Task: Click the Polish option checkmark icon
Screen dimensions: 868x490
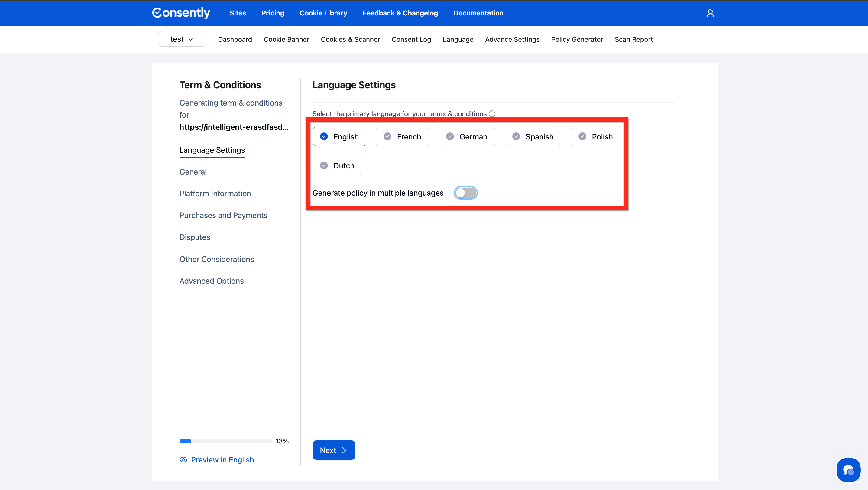Action: (582, 136)
